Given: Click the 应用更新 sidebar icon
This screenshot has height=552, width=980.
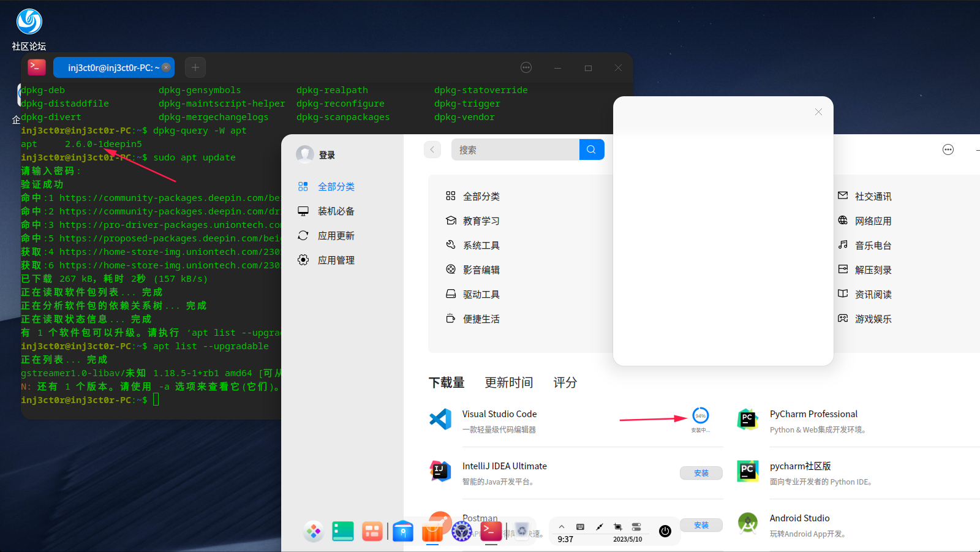Looking at the screenshot, I should 303,235.
